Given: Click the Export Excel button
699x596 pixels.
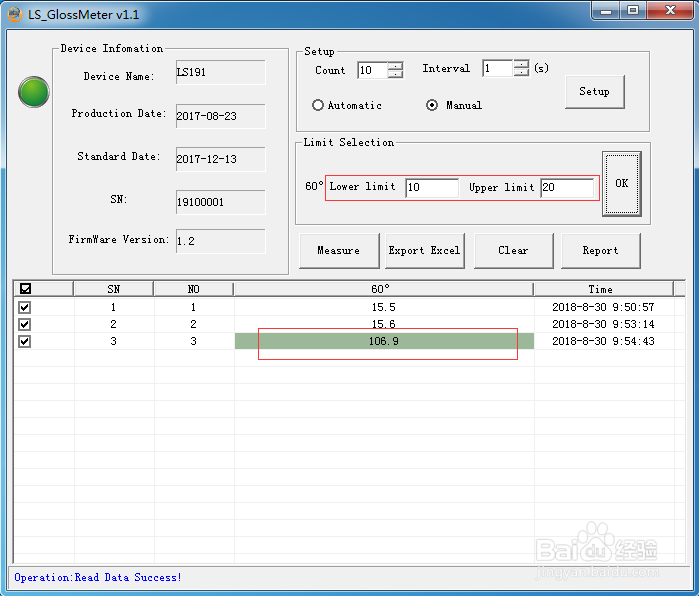Looking at the screenshot, I should (x=424, y=251).
